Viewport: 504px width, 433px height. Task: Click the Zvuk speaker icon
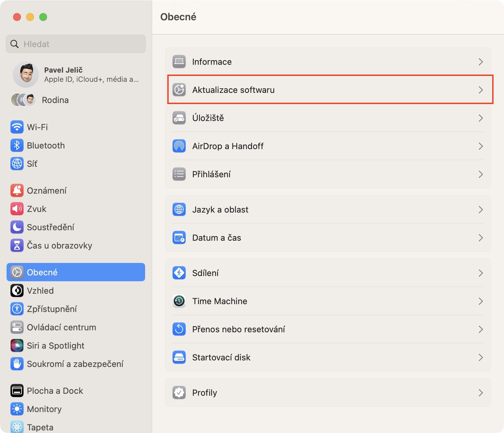click(17, 209)
